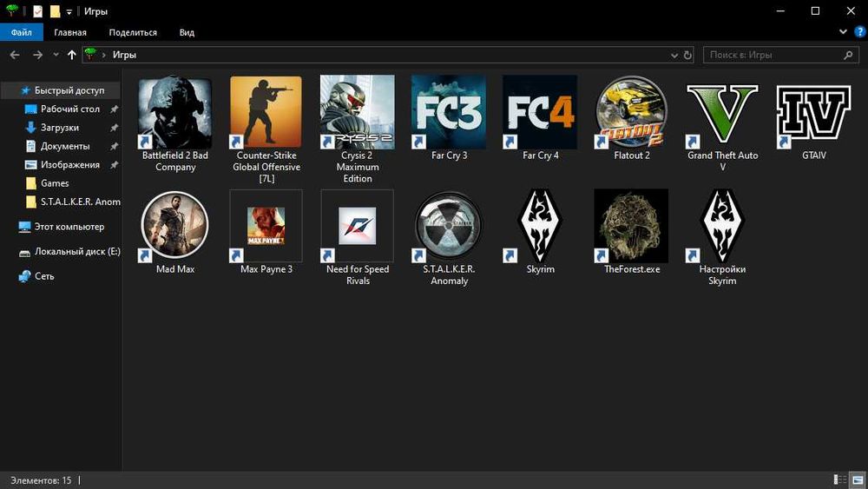
Task: Select the Grand Theft Auto V shortcut
Action: pos(722,113)
